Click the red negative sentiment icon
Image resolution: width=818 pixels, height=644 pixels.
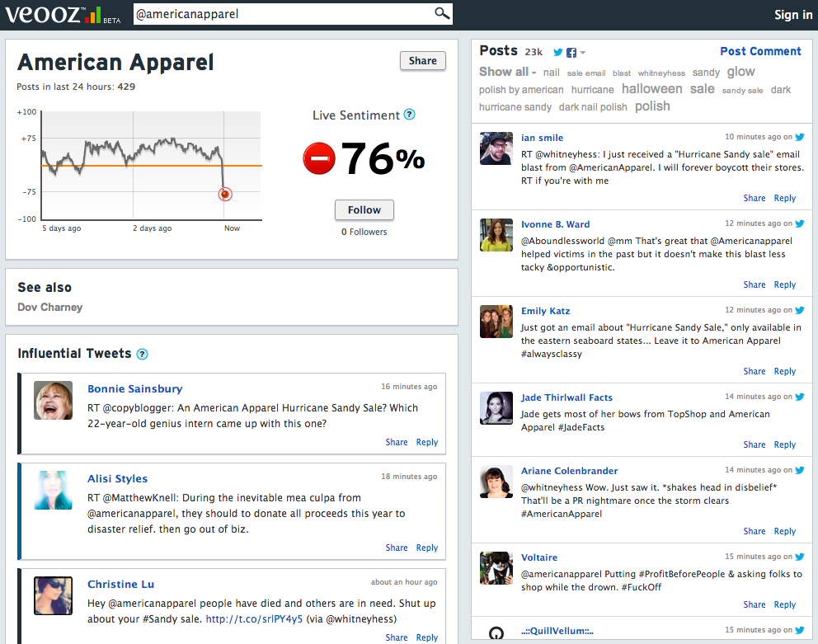point(319,158)
